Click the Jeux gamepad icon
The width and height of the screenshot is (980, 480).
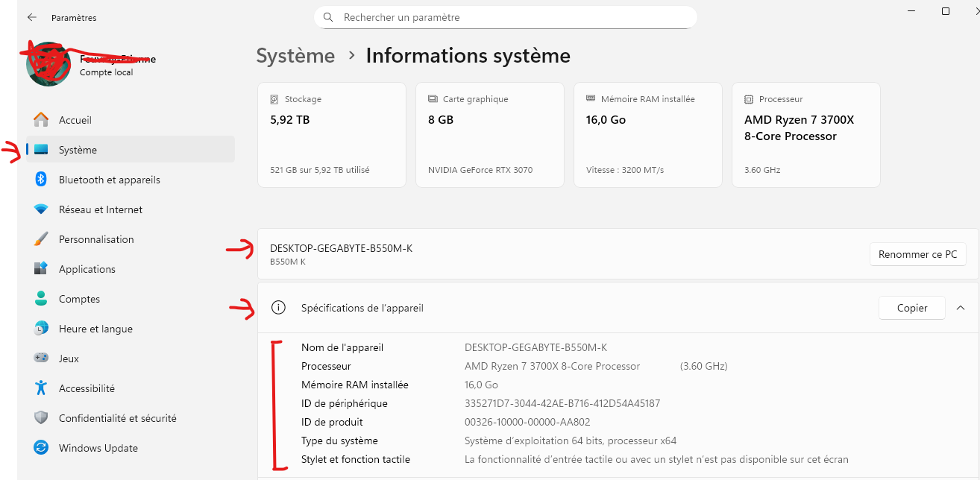coord(41,359)
